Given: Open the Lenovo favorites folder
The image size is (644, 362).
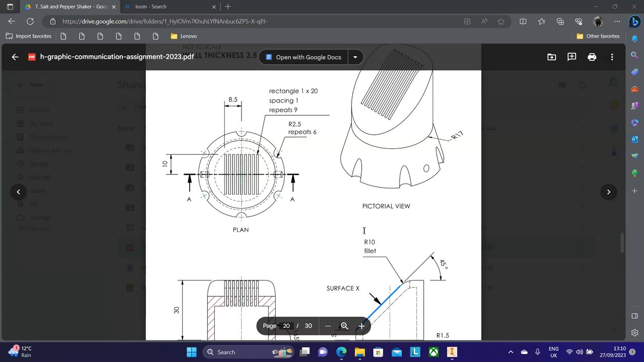Looking at the screenshot, I should tap(184, 36).
